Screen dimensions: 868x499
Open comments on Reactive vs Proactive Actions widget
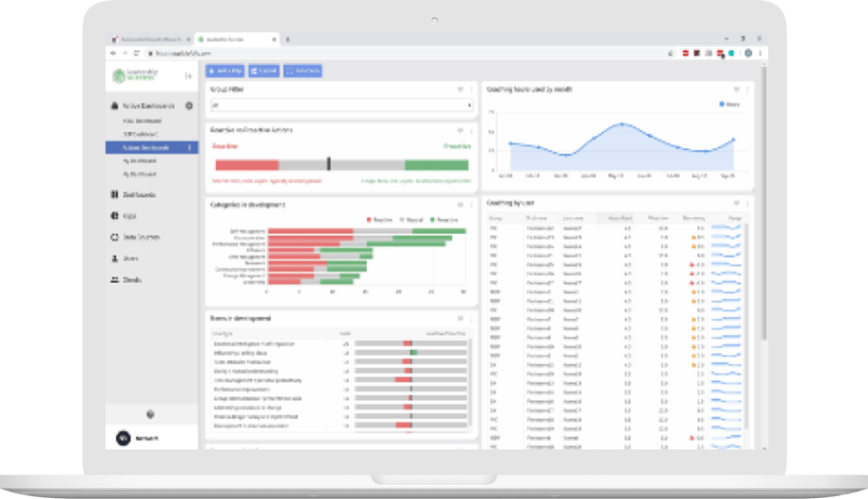[460, 130]
